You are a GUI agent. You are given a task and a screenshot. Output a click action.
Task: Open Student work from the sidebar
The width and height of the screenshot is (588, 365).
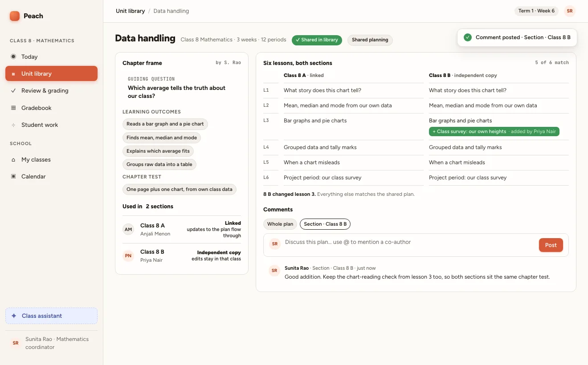51,125
